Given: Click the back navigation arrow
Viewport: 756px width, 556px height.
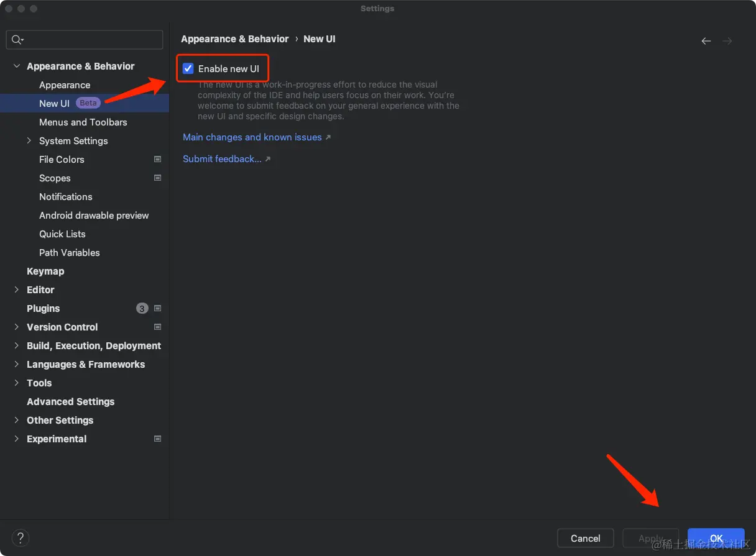Looking at the screenshot, I should tap(706, 41).
